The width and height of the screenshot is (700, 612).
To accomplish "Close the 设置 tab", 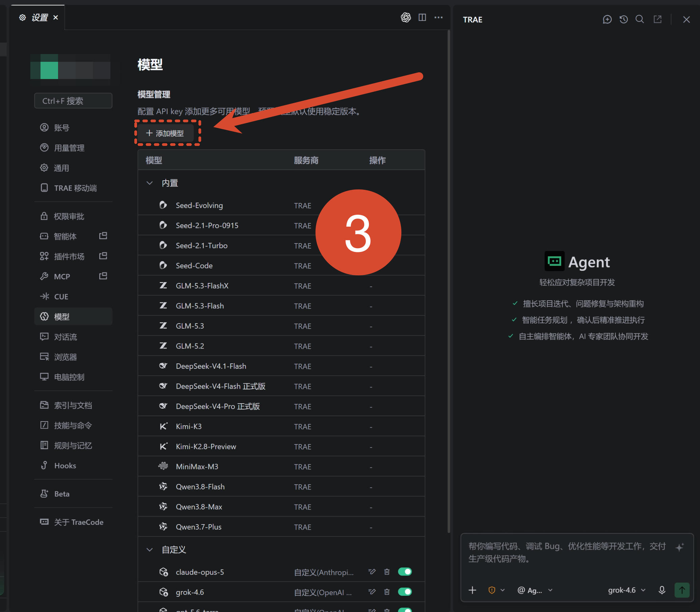I will [56, 18].
